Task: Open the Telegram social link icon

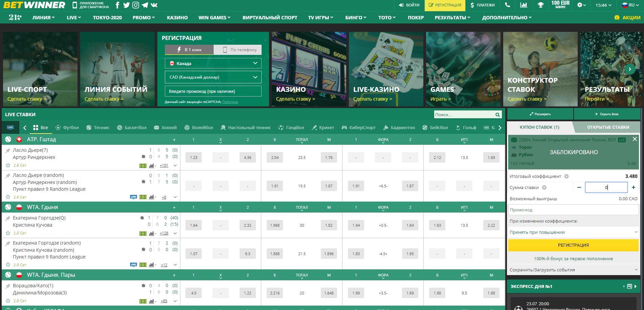Action: tap(145, 5)
